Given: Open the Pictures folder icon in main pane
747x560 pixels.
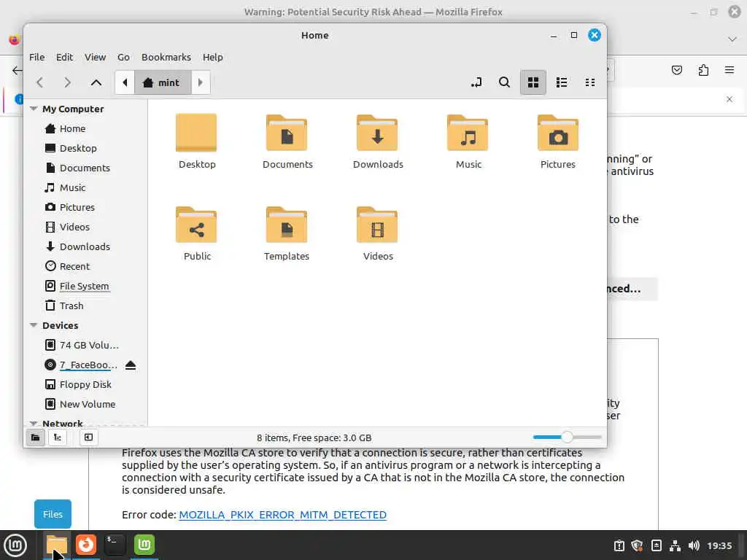Looking at the screenshot, I should click(x=558, y=133).
